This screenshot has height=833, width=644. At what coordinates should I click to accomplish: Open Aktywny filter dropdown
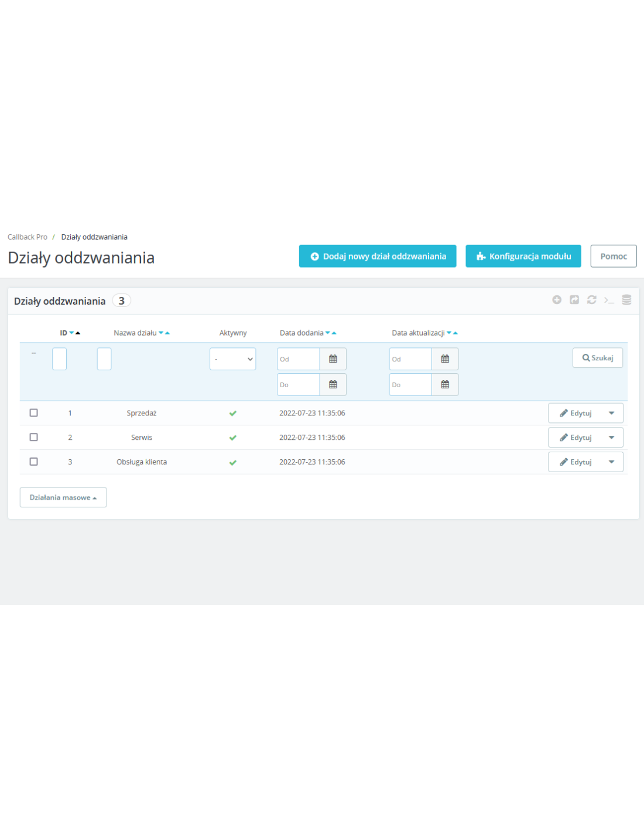(233, 359)
